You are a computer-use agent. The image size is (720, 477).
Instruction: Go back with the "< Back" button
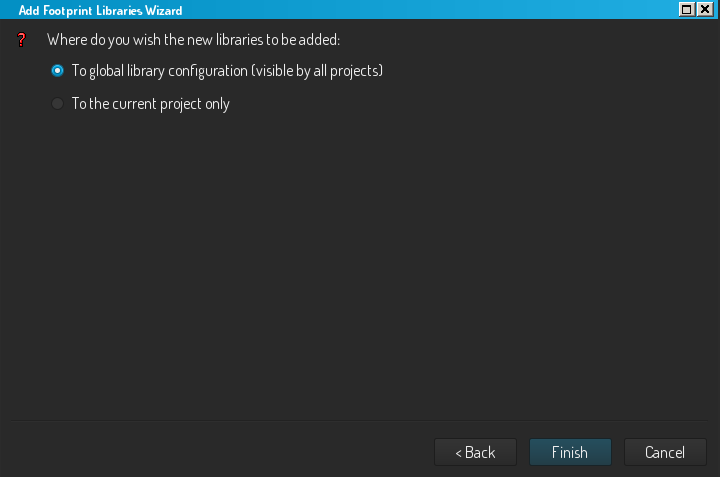pos(475,452)
